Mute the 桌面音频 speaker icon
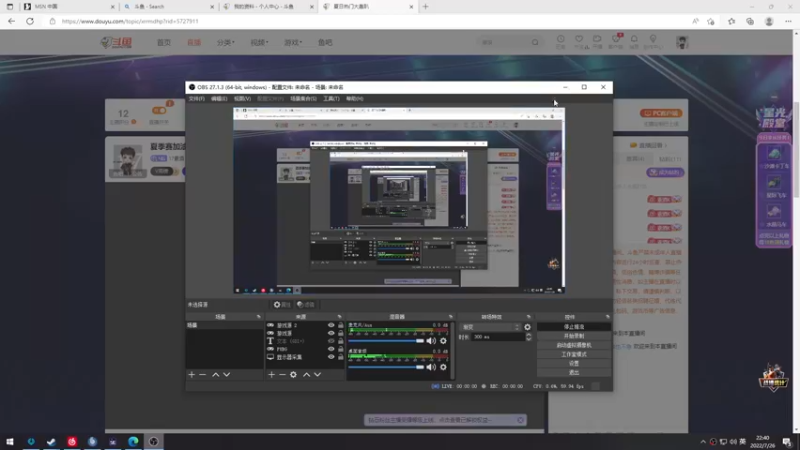Image resolution: width=800 pixels, height=450 pixels. (x=431, y=367)
